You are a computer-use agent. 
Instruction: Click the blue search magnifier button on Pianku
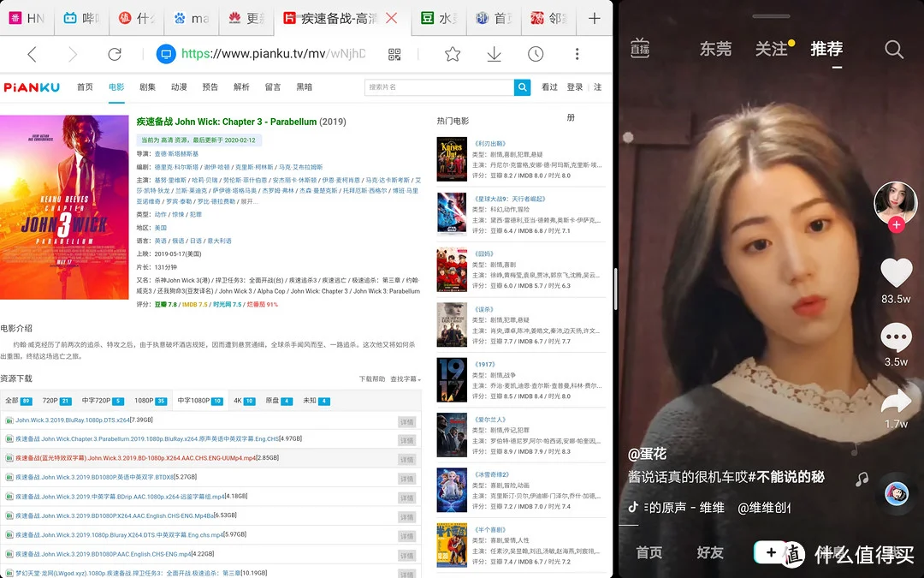522,87
